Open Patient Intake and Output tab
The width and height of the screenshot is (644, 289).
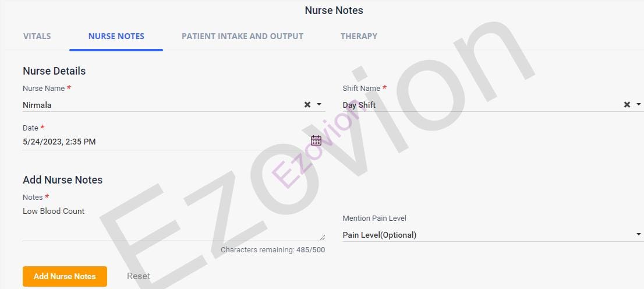click(x=242, y=36)
